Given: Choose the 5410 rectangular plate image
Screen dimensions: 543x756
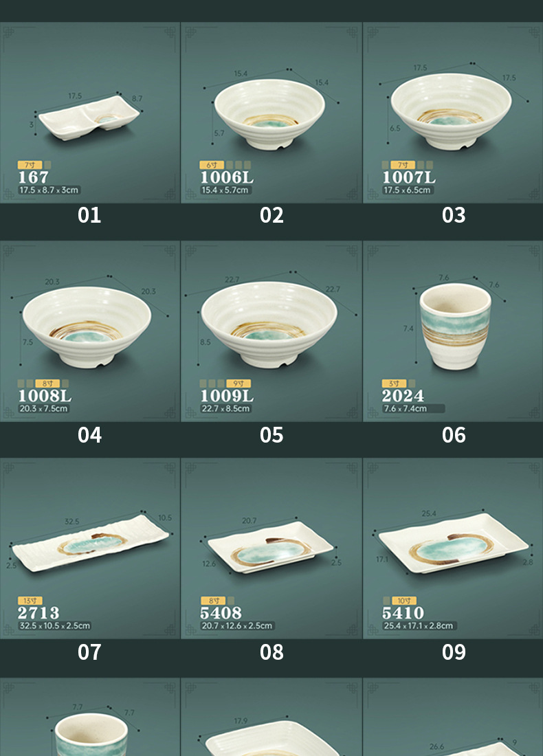Looking at the screenshot, I should pos(453,548).
